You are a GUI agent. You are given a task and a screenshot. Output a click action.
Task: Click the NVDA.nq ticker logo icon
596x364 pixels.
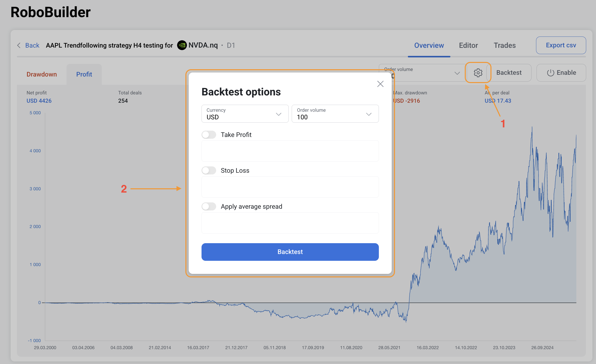coord(182,45)
